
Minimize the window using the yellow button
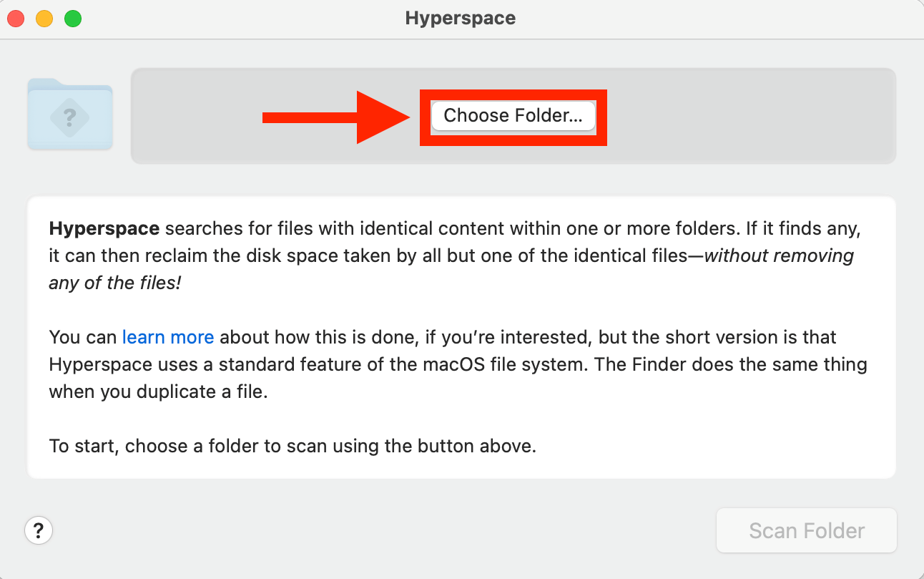(x=44, y=19)
